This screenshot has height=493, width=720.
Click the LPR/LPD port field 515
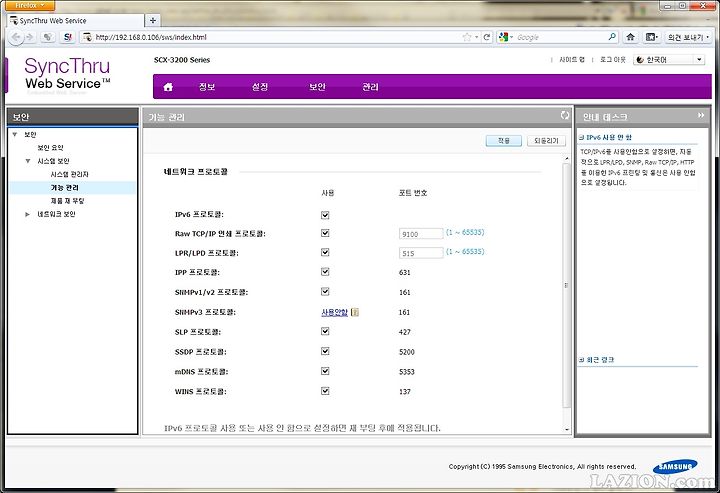pos(421,253)
